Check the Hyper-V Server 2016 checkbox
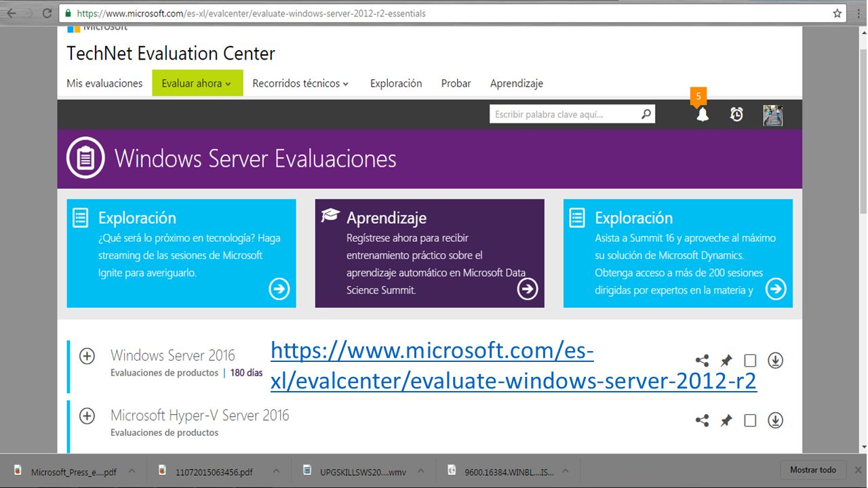 [x=750, y=420]
